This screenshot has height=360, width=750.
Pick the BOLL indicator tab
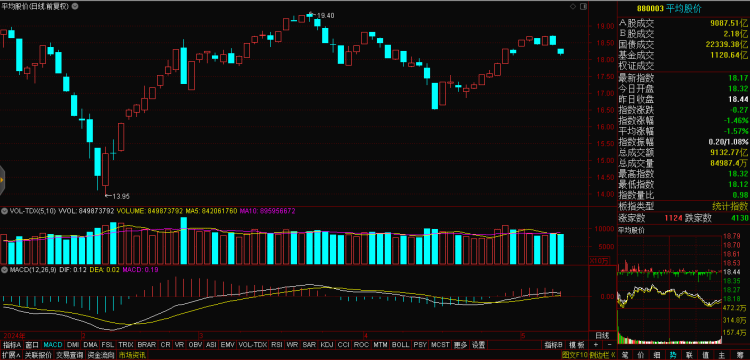[x=400, y=344]
